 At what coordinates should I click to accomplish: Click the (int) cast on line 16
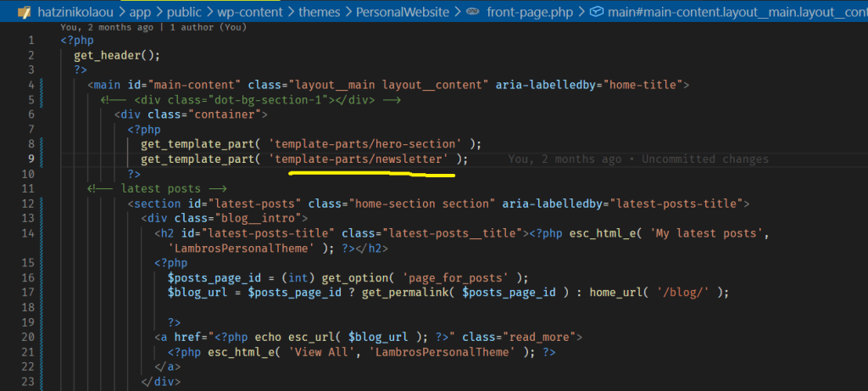tap(298, 277)
